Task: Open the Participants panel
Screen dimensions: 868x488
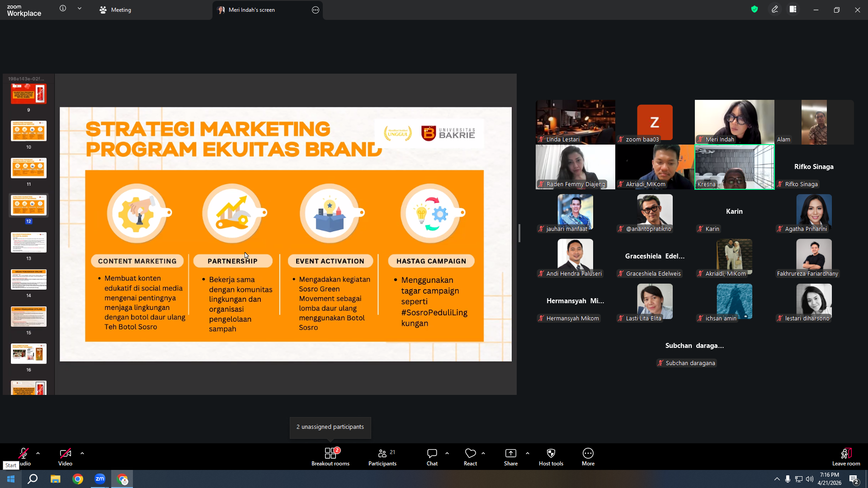Action: 382,456
